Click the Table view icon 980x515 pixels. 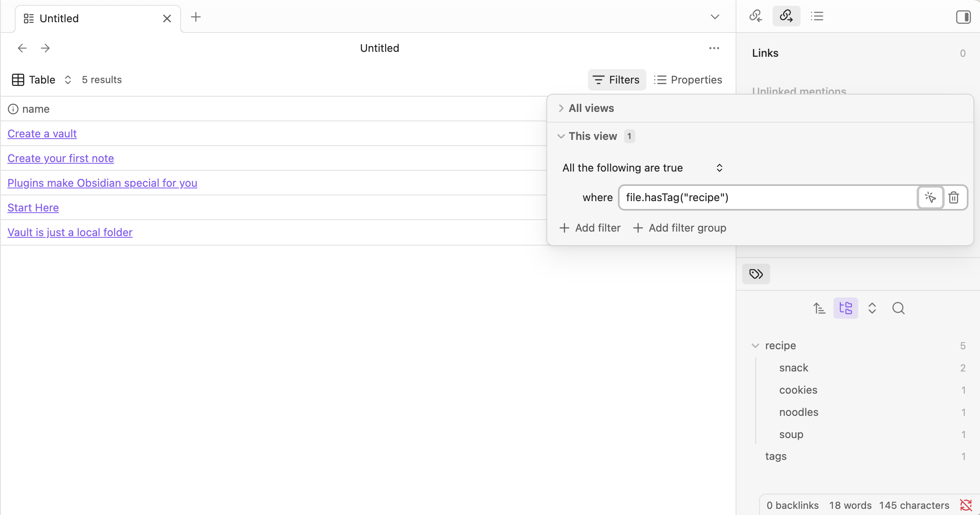[x=18, y=80]
